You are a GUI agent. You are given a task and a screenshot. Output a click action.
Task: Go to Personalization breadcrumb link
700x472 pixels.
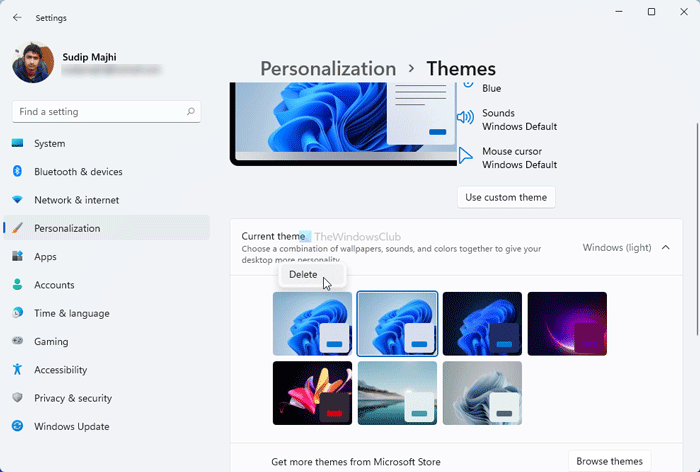328,69
